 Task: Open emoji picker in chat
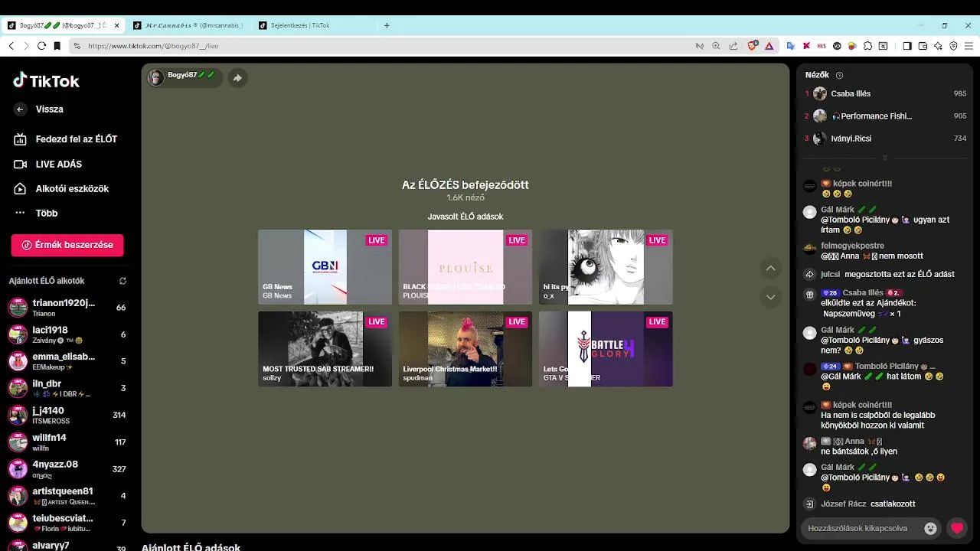(x=930, y=528)
